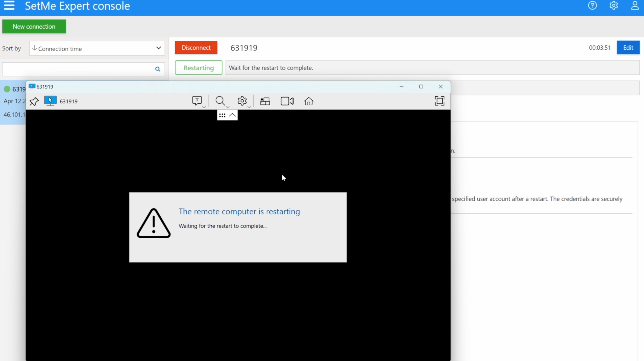Open the session settings gear

[242, 101]
